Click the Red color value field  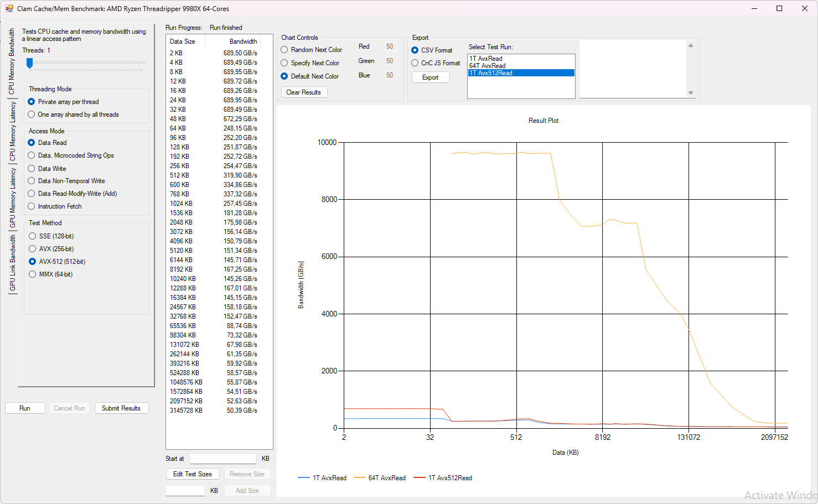[390, 46]
